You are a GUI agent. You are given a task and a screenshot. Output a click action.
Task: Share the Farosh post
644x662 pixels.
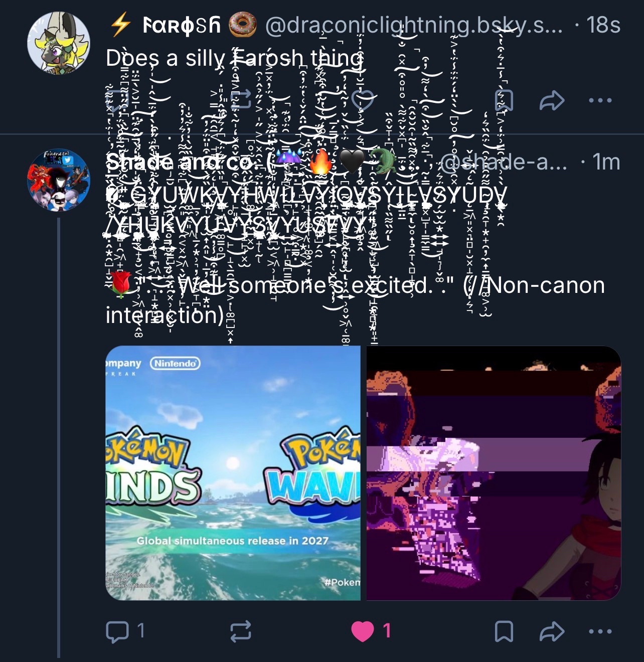click(x=552, y=100)
